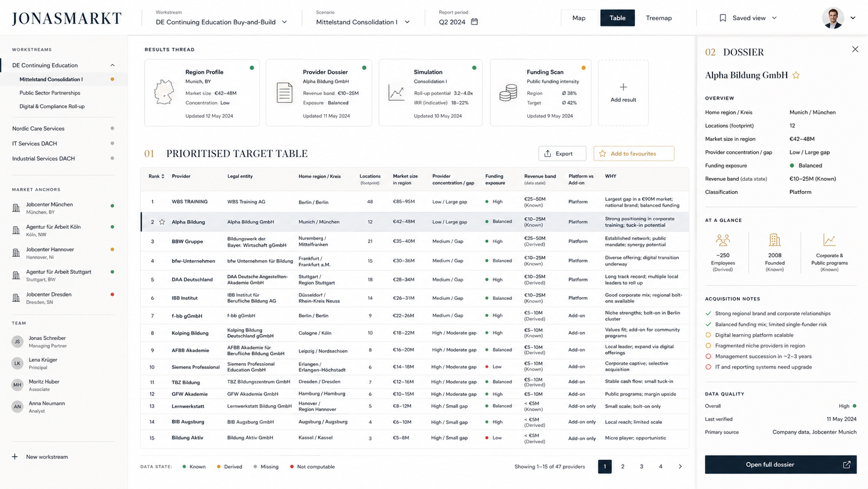Image resolution: width=868 pixels, height=489 pixels.
Task: Select WBS TRAINING row in target table
Action: (415, 202)
